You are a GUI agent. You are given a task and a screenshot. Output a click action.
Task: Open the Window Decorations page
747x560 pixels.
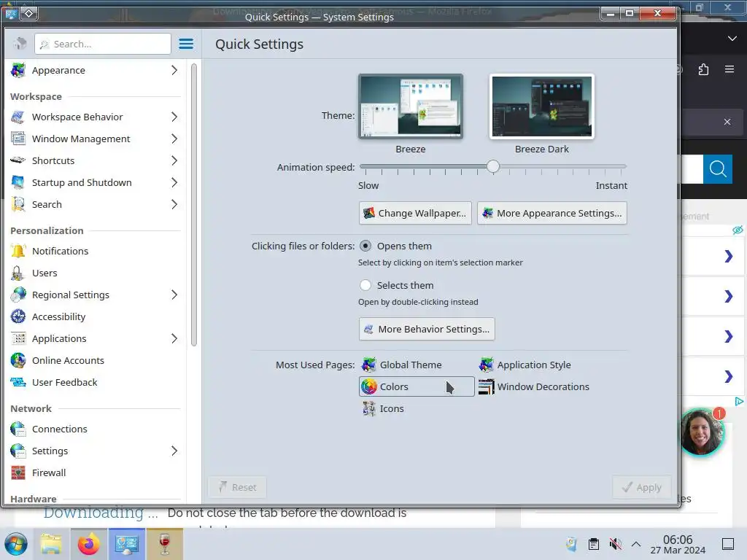(533, 386)
